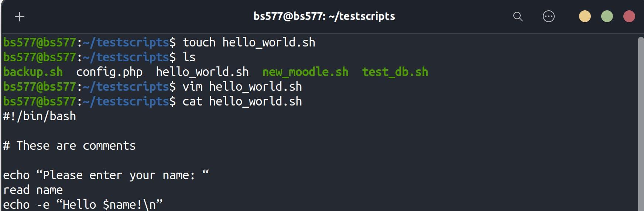
Task: Minimize the terminal using the yellow circle
Action: click(x=585, y=16)
